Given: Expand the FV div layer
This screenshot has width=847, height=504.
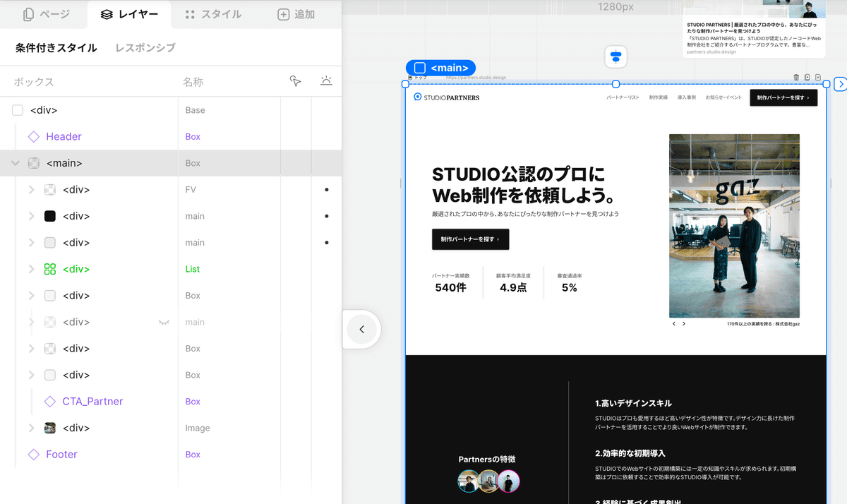Looking at the screenshot, I should pos(31,190).
